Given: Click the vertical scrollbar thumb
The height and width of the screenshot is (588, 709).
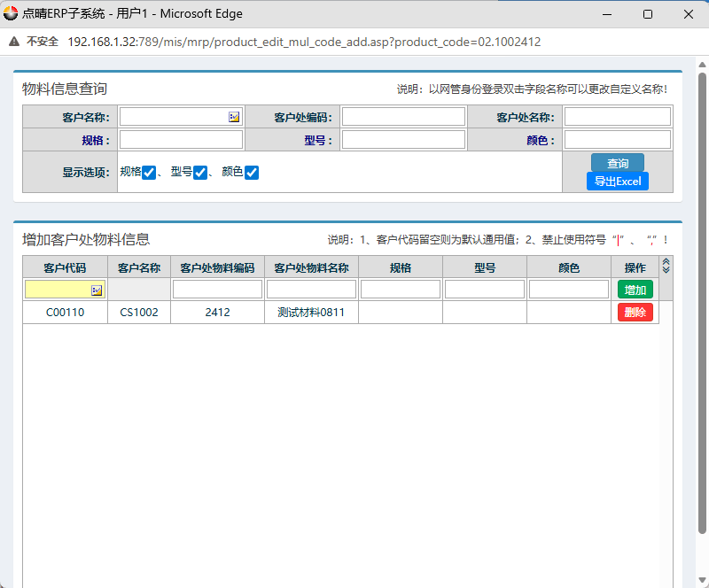Looking at the screenshot, I should pos(702,303).
